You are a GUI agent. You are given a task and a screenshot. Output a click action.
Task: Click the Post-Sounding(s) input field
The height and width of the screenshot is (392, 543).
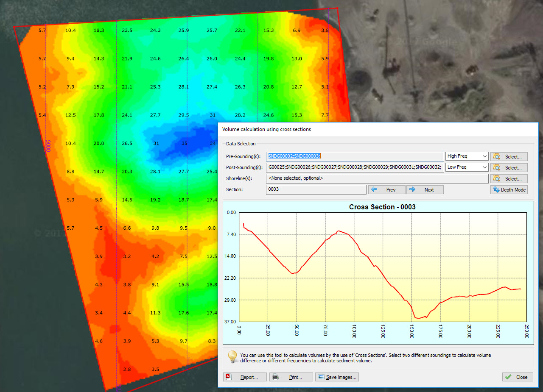(x=355, y=167)
